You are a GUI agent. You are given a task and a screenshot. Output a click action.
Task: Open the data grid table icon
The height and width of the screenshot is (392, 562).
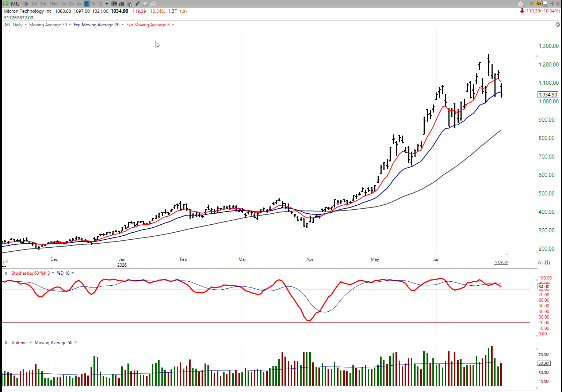pos(129,4)
